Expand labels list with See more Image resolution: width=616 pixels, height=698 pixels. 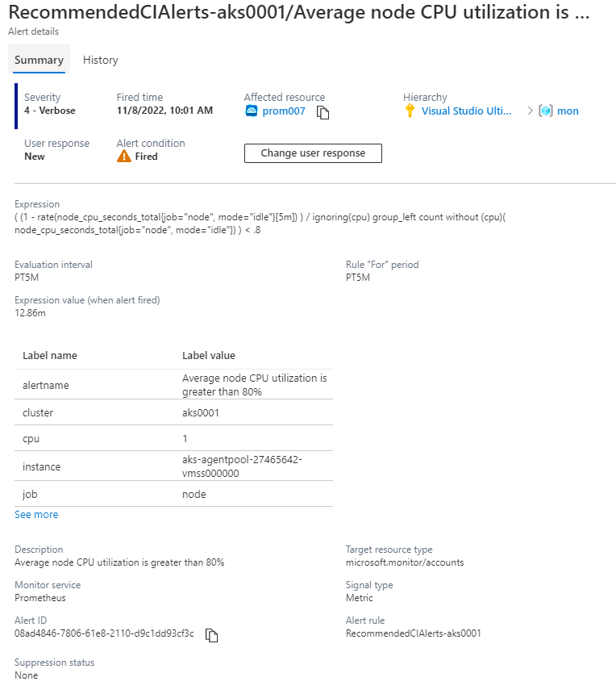point(36,514)
